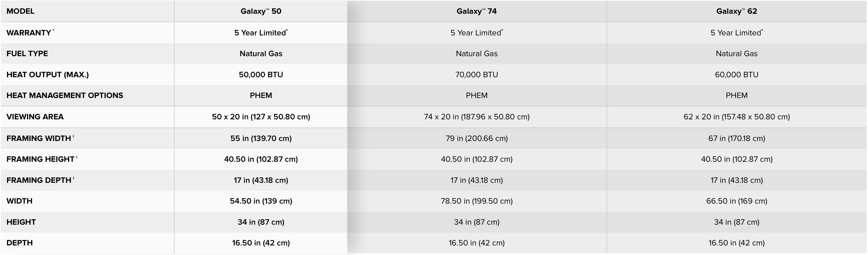Viewport: 868px width, 255px height.
Task: Click the WARRANTY row label
Action: (30, 33)
